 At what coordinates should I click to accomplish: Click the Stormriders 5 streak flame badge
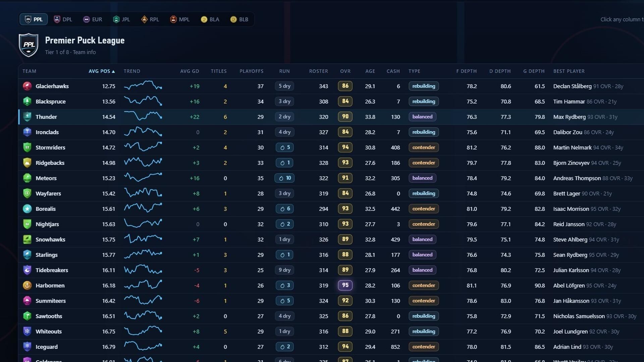click(x=285, y=147)
